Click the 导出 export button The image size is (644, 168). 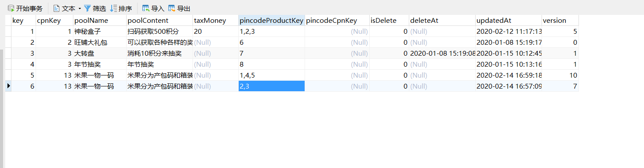179,8
